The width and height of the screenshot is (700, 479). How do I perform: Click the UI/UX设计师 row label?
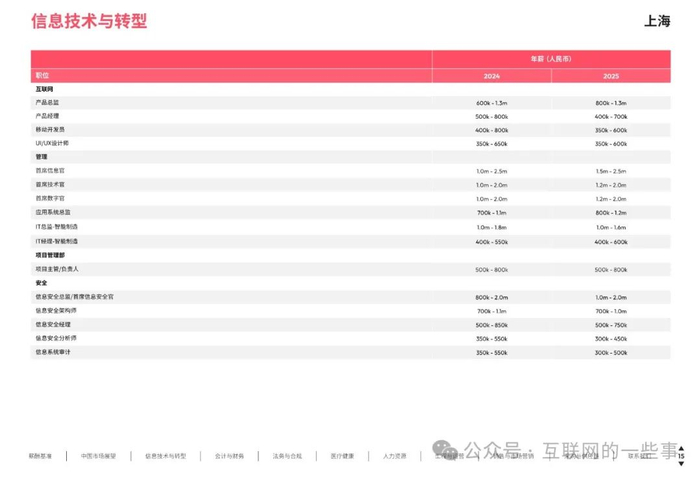[x=52, y=143]
